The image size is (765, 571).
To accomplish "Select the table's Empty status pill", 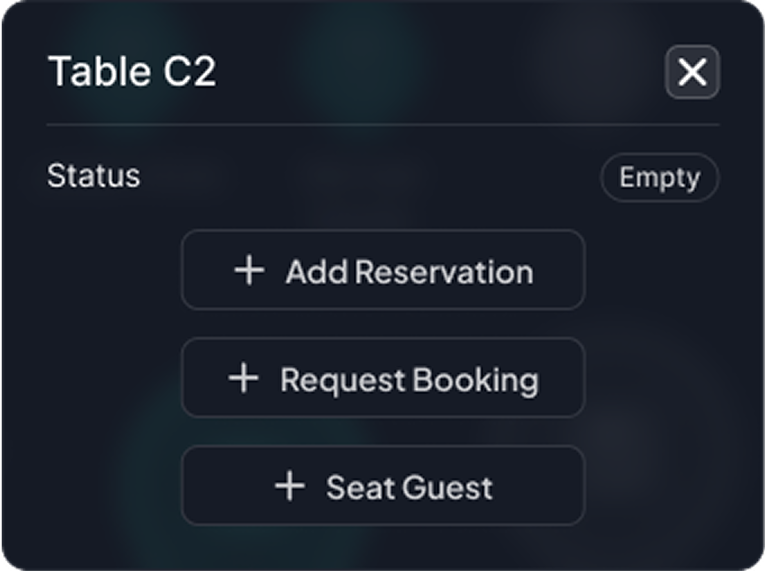I will coord(659,178).
